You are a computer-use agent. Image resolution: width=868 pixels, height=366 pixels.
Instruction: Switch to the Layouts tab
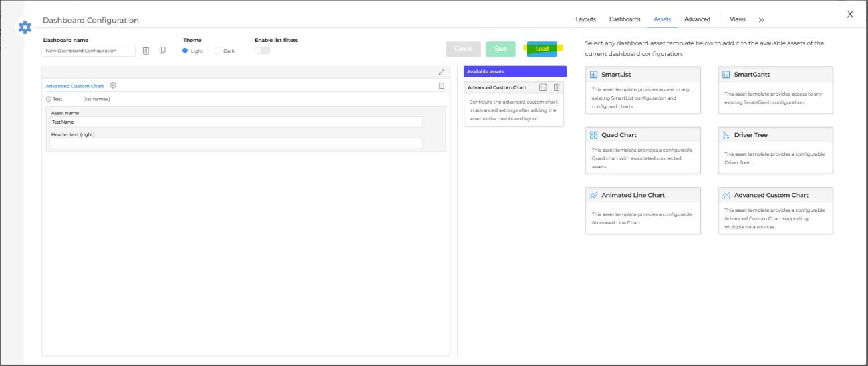(x=585, y=19)
